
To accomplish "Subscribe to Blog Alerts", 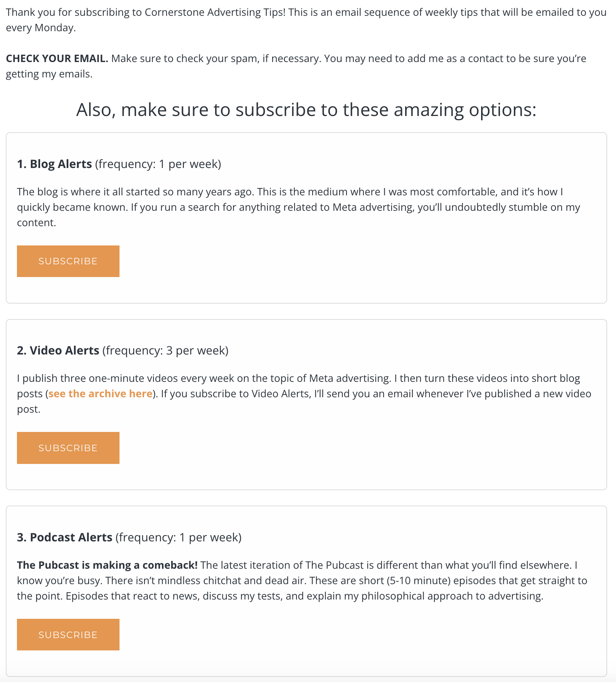I will 68,261.
